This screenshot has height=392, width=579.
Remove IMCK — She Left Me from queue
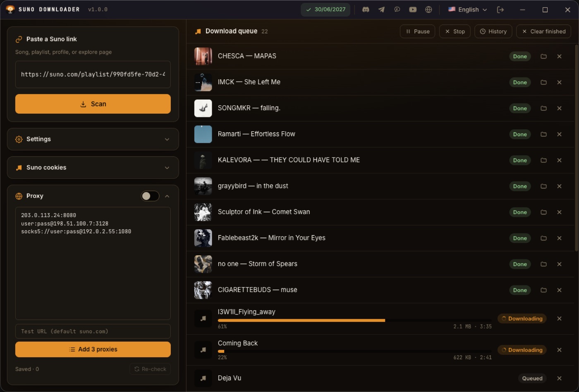(x=559, y=82)
